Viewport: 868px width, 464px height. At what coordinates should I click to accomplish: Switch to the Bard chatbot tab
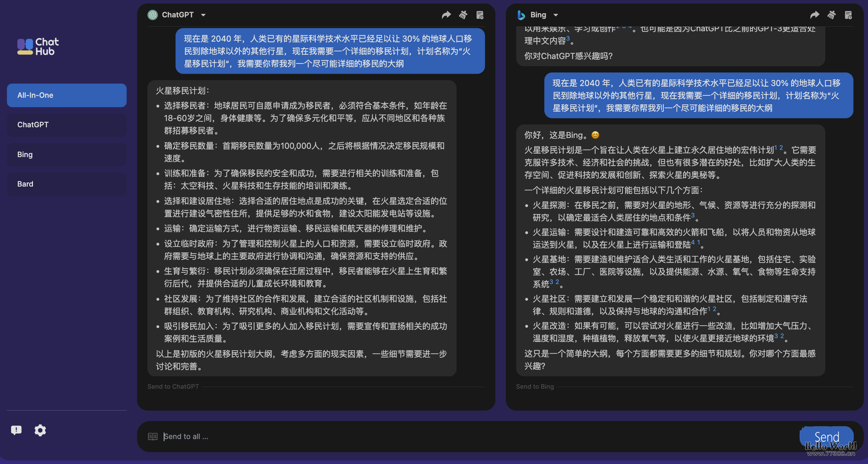tap(67, 184)
